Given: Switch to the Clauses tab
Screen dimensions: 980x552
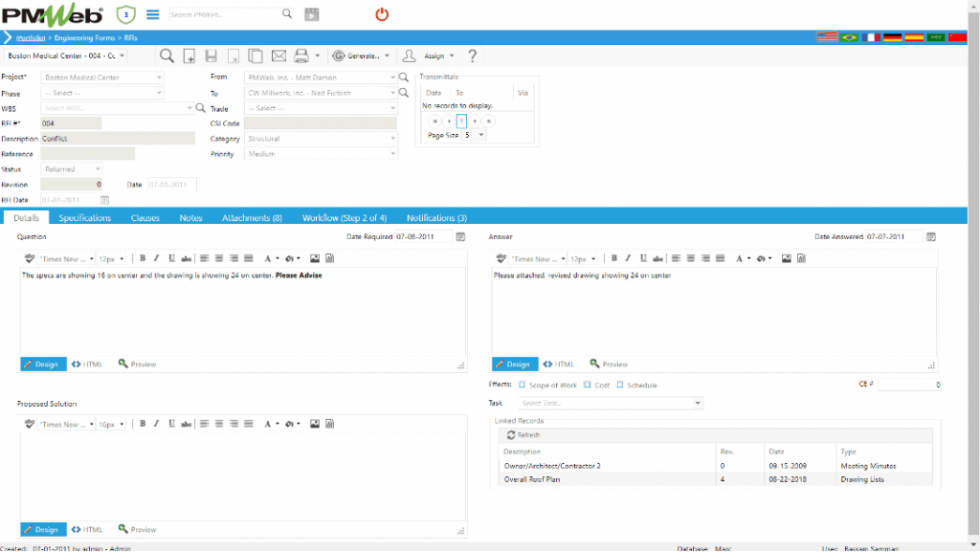Looking at the screenshot, I should point(145,218).
